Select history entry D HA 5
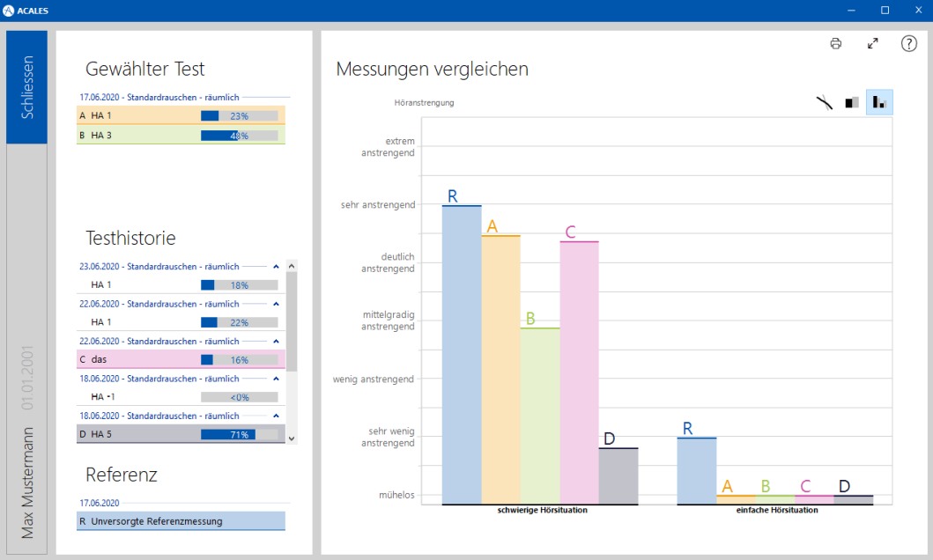This screenshot has width=933, height=560. 181,434
